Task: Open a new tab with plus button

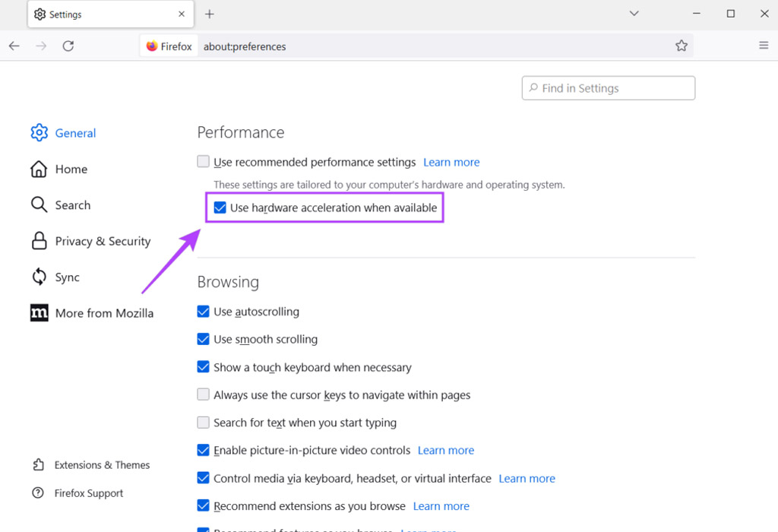Action: point(210,14)
